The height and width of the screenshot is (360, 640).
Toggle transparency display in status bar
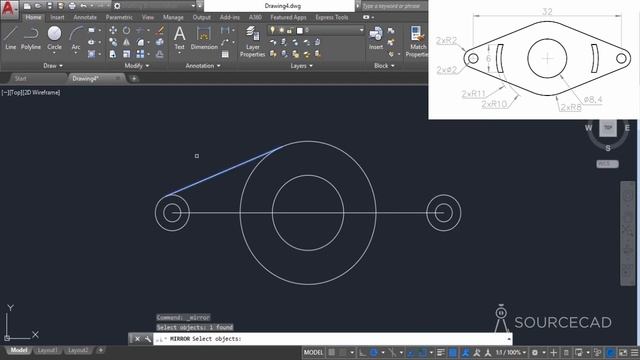point(453,352)
